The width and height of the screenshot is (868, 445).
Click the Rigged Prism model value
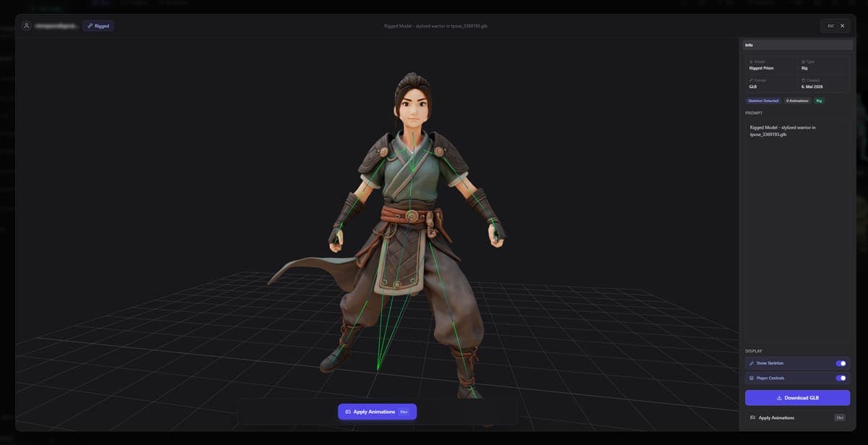click(761, 68)
